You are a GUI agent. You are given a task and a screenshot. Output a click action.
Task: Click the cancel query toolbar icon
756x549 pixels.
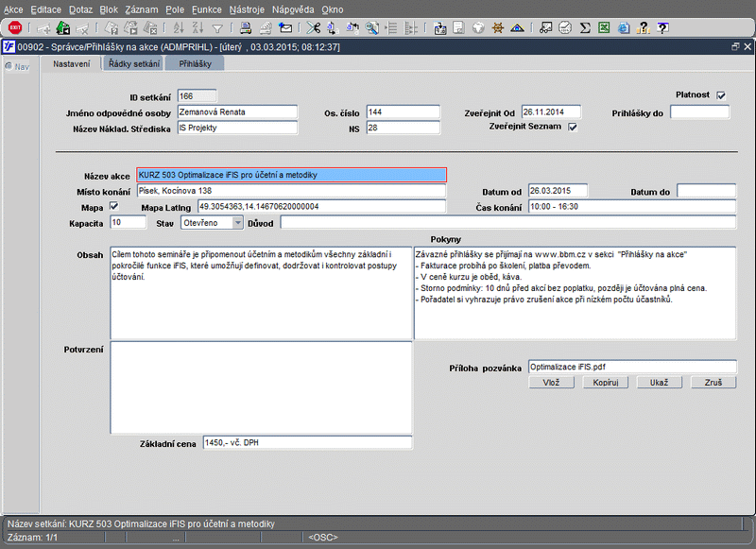[x=150, y=28]
